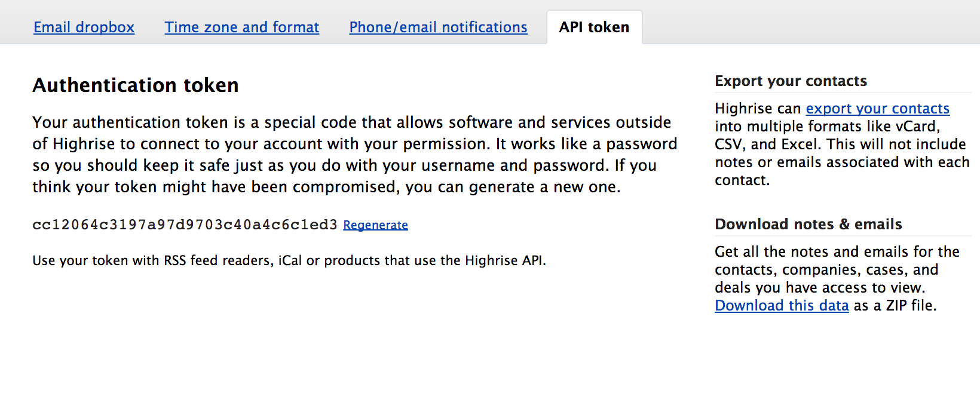This screenshot has height=418, width=980.
Task: Open the Email dropbox tab
Action: point(84,27)
